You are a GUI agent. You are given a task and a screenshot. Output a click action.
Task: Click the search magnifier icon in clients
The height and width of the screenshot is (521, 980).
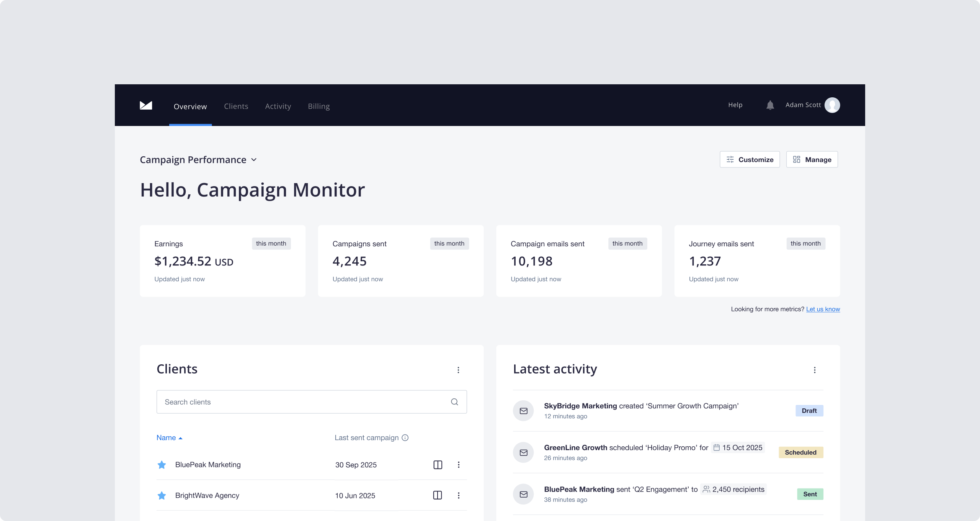tap(454, 402)
